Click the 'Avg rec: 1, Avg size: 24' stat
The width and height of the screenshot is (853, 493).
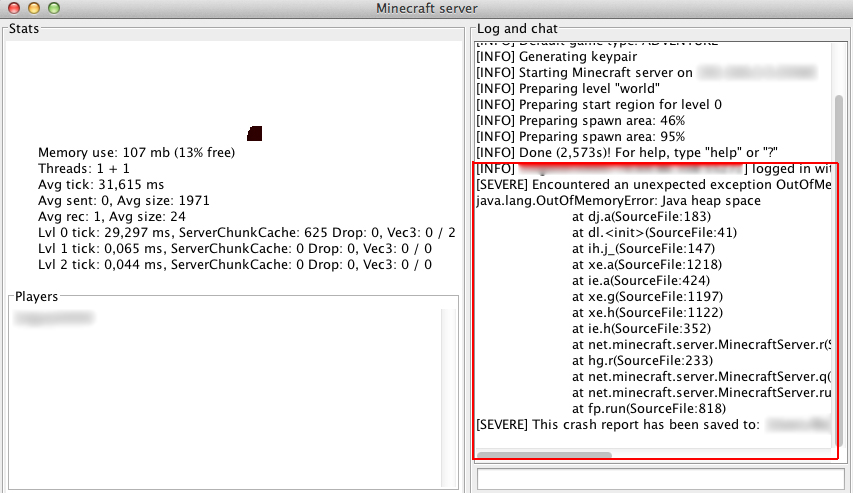tap(112, 217)
